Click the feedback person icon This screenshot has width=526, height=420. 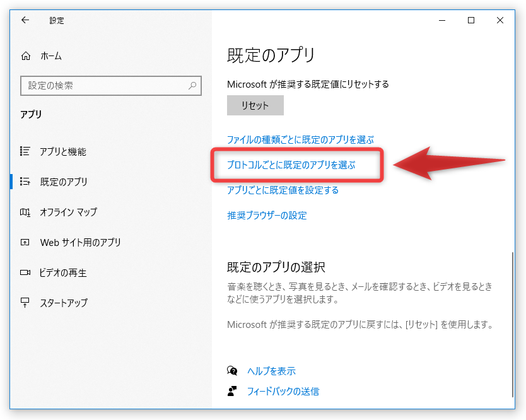tap(232, 391)
